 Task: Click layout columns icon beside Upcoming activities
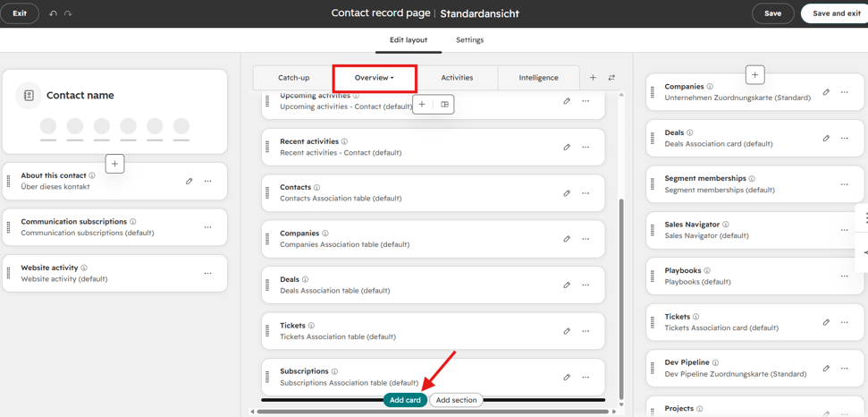[x=444, y=104]
